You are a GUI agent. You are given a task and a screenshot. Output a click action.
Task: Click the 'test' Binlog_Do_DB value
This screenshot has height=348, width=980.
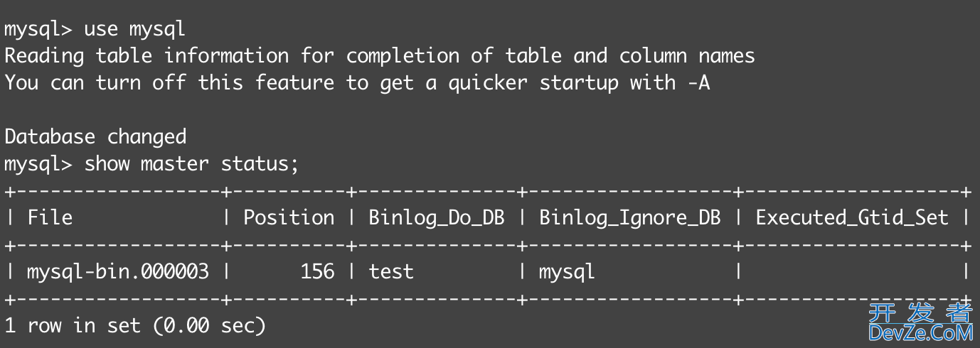pyautogui.click(x=391, y=271)
